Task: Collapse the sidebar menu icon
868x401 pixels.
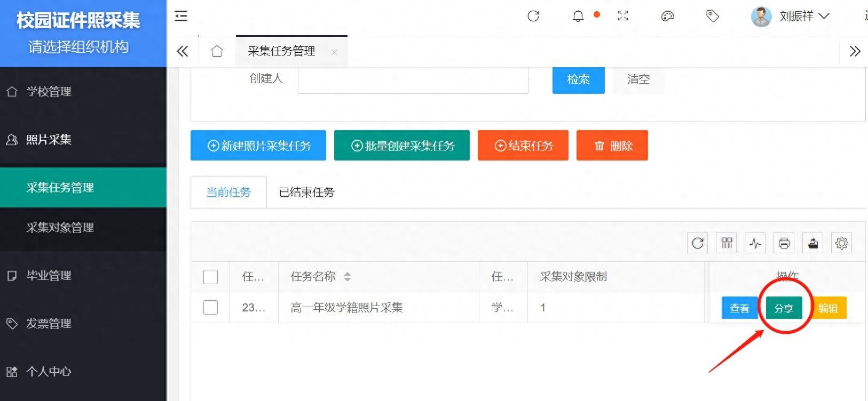Action: click(181, 16)
